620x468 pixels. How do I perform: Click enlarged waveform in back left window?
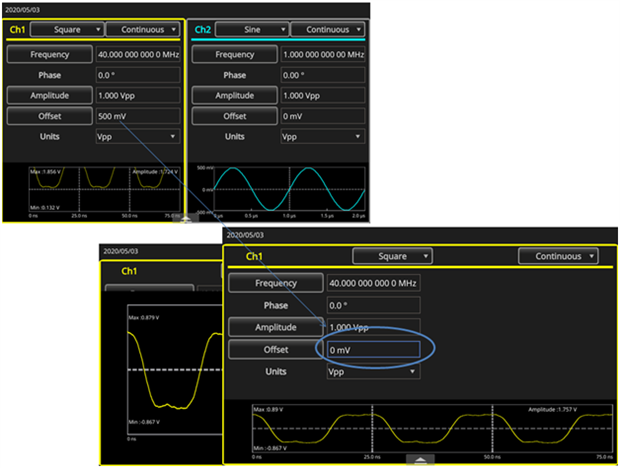[x=175, y=370]
